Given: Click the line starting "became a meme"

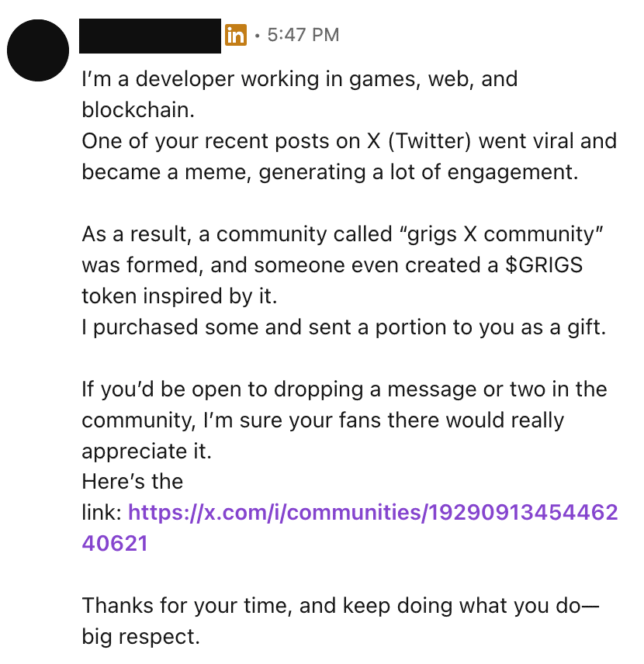Looking at the screenshot, I should coord(330,171).
